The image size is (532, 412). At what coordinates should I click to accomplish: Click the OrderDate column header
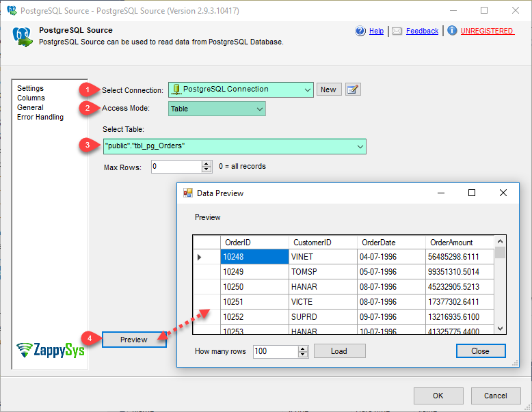[x=391, y=243]
